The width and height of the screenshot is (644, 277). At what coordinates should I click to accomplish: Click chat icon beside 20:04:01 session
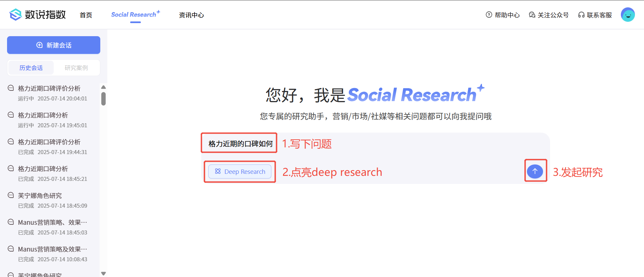point(11,88)
